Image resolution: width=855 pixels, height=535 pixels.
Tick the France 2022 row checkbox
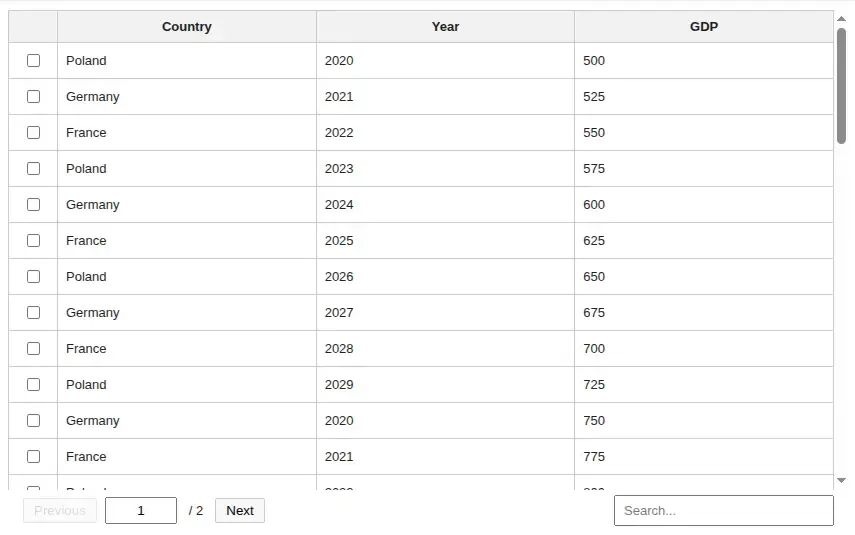(33, 133)
